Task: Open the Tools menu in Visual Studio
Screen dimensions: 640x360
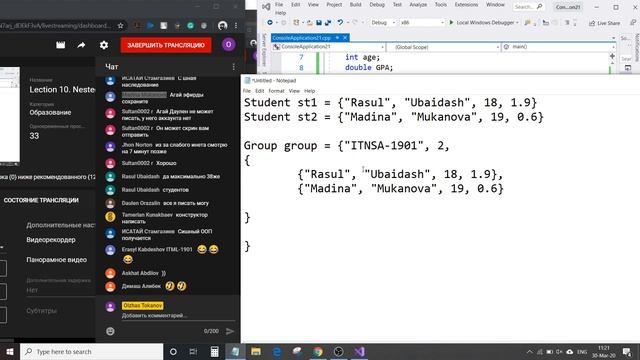Action: 441,4
